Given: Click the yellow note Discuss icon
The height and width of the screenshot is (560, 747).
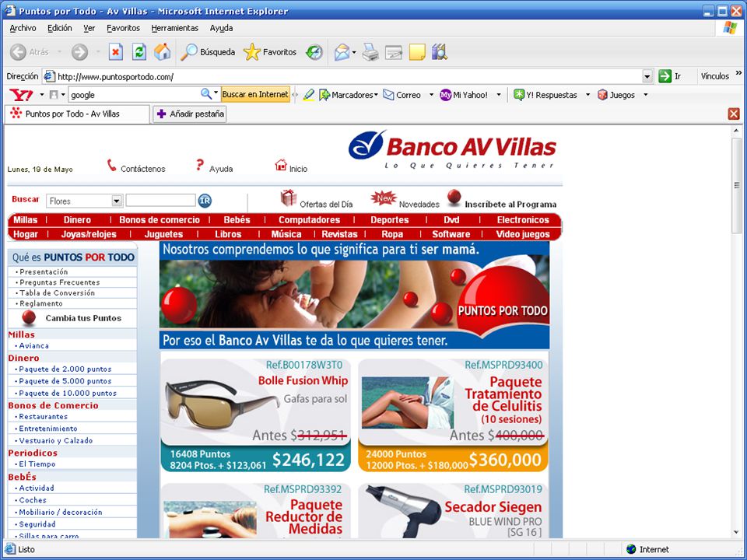Looking at the screenshot, I should (417, 52).
